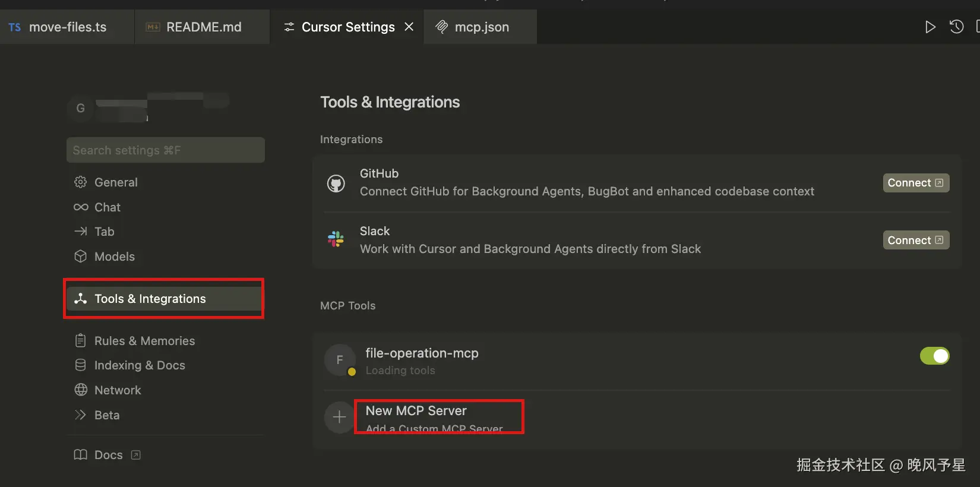Open the Docs external link
Viewport: 980px width, 487px height.
(x=108, y=455)
